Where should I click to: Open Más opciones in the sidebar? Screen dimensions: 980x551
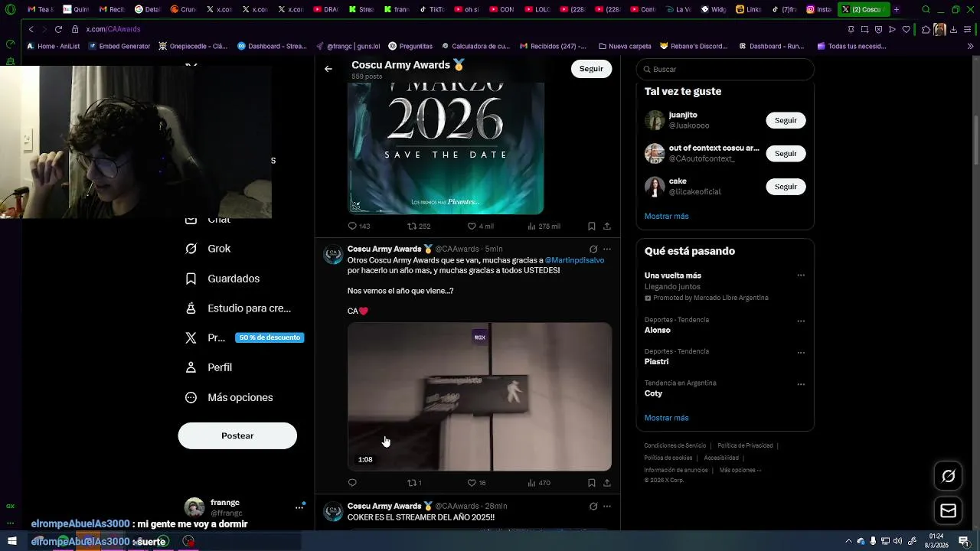click(x=229, y=397)
